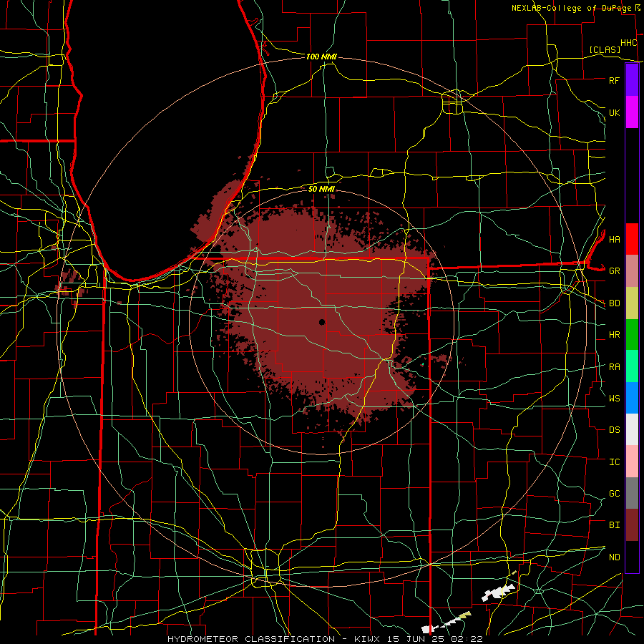Select the white DS legend swatch
Image resolution: width=644 pixels, height=644 pixels.
[x=632, y=429]
